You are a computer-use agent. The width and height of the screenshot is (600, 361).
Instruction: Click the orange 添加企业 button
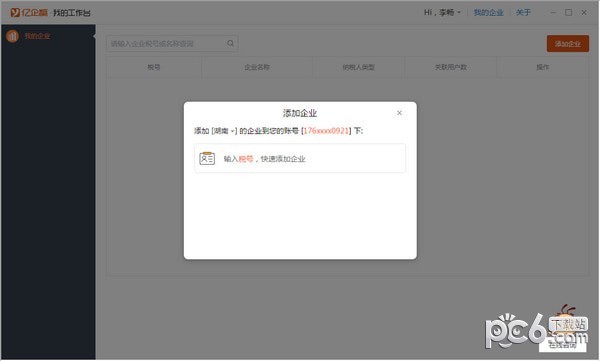[x=567, y=44]
